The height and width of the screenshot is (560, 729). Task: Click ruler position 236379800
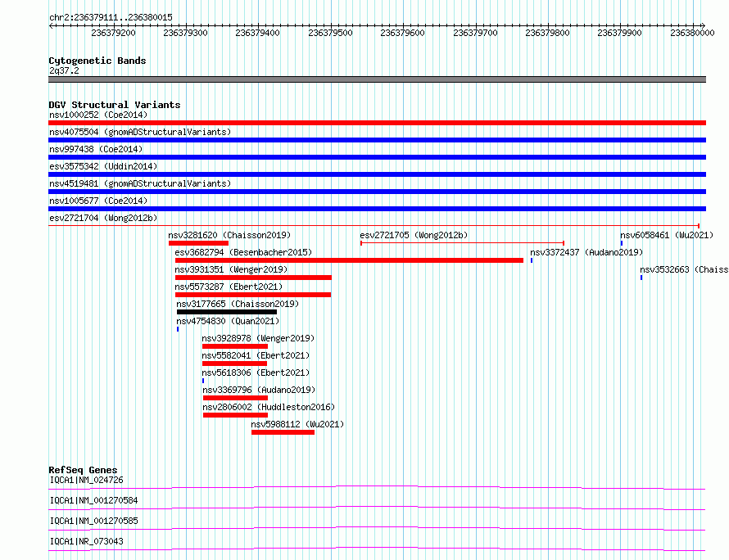[x=547, y=33]
